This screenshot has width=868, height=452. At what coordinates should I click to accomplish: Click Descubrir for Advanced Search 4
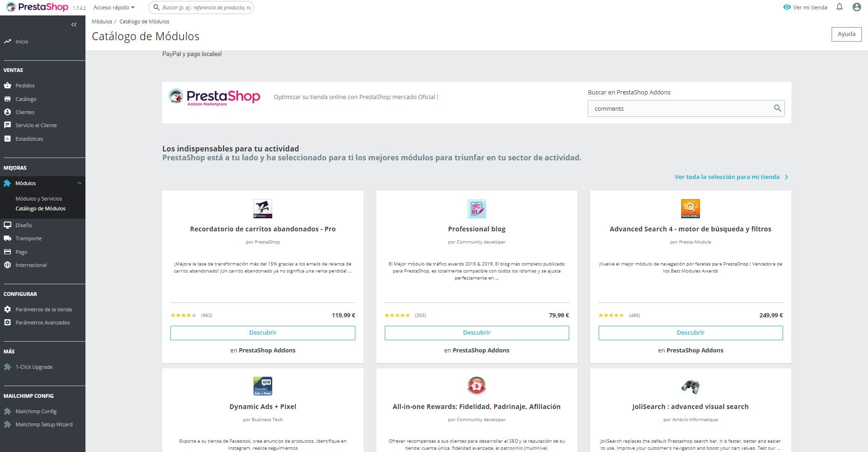(x=691, y=333)
